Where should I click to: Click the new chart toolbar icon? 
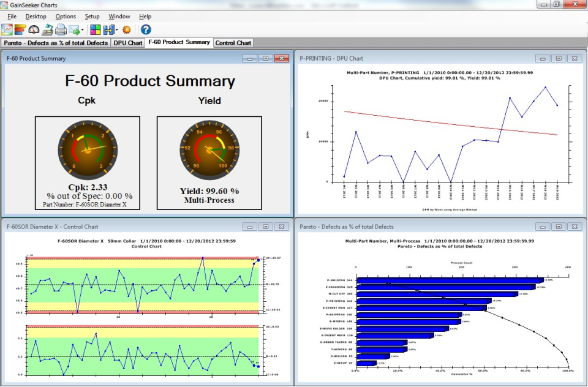[x=7, y=29]
